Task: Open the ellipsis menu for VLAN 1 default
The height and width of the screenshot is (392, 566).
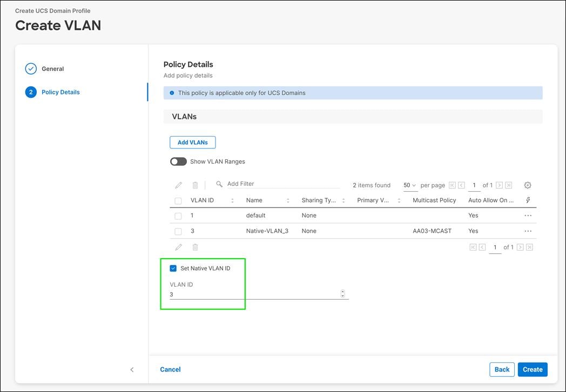Action: [528, 215]
